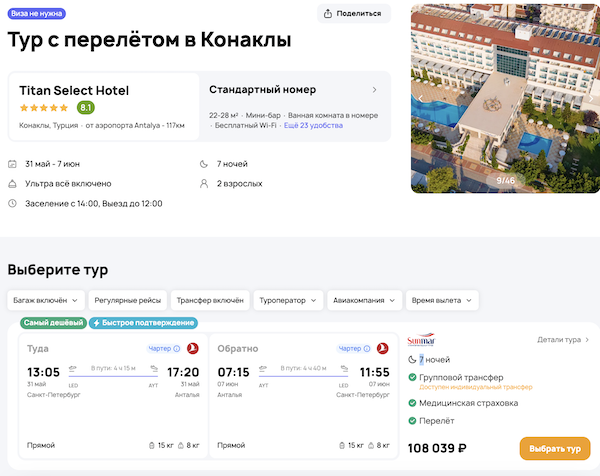
Task: Click the Поделиться share button
Action: click(354, 13)
